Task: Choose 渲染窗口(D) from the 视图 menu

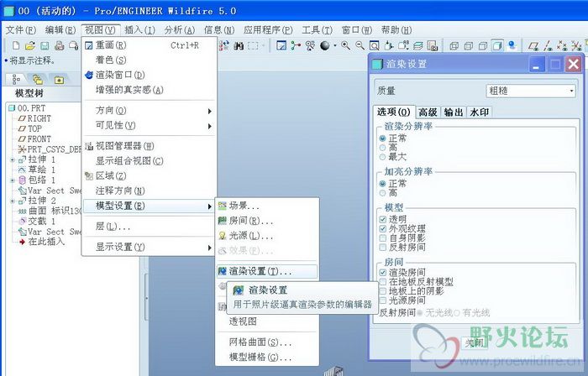Action: [x=150, y=75]
